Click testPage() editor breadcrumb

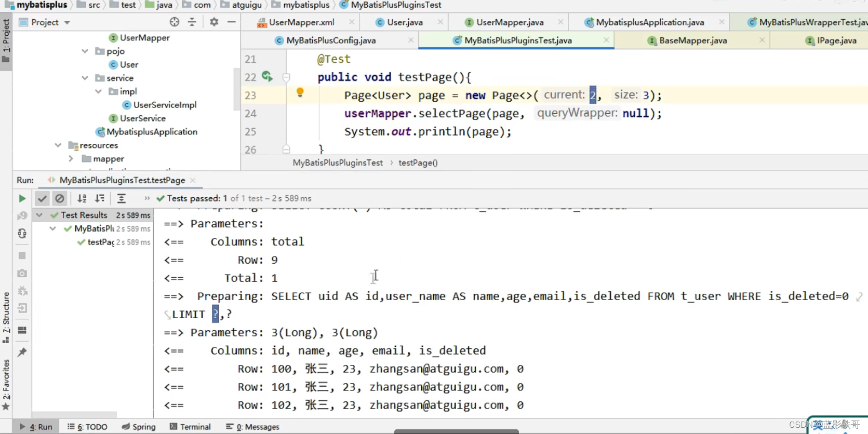[x=418, y=162]
